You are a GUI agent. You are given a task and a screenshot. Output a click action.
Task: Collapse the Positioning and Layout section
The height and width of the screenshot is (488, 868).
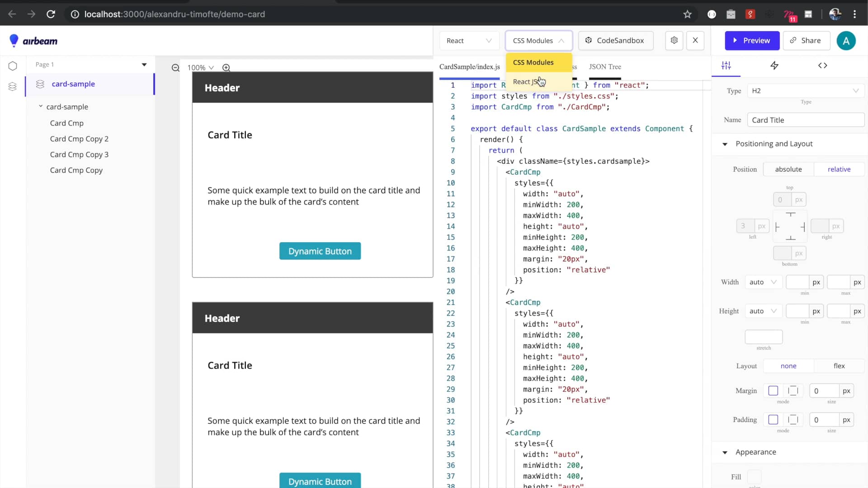pyautogui.click(x=725, y=144)
